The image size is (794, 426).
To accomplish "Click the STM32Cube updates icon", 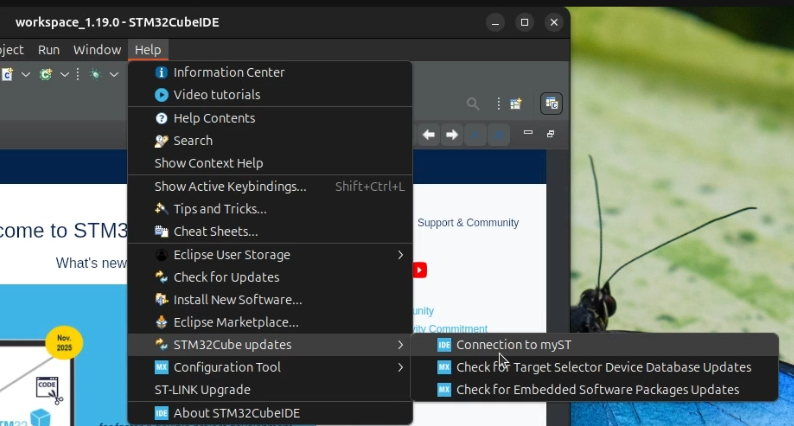I will coord(161,345).
